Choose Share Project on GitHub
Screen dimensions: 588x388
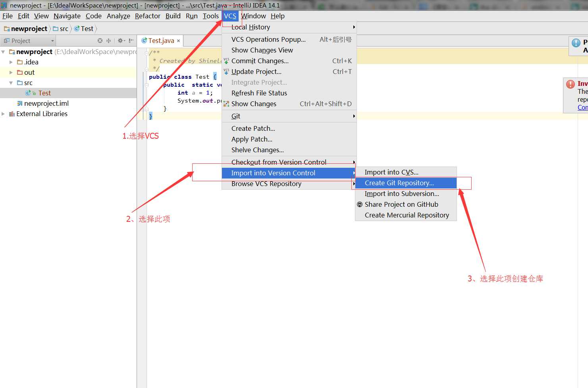tap(406, 204)
